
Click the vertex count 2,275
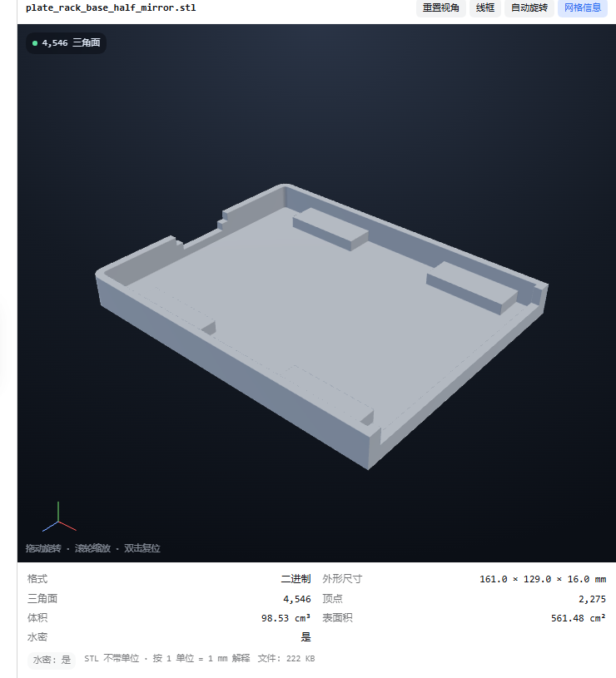pos(592,599)
